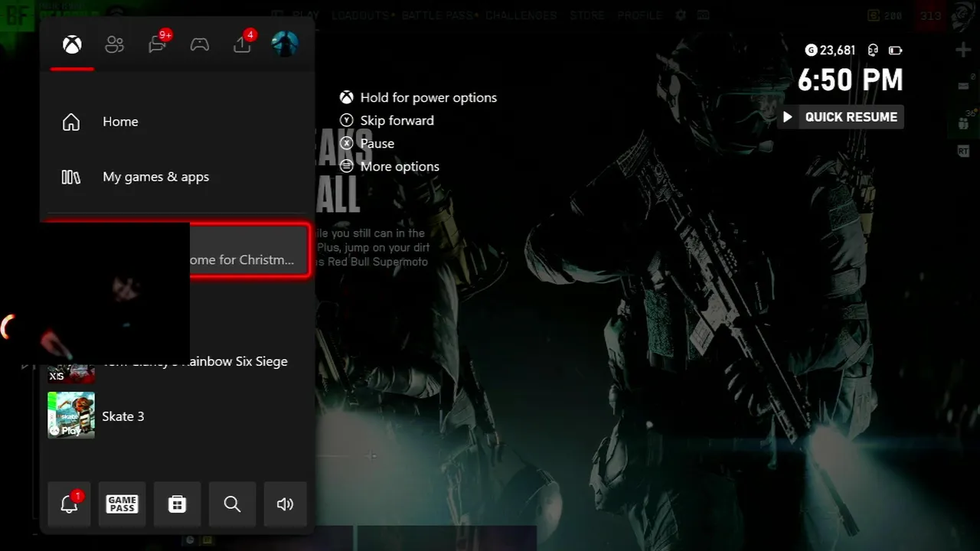Switch to the controller Game activity tab
Image resolution: width=980 pixels, height=551 pixels.
(x=200, y=44)
